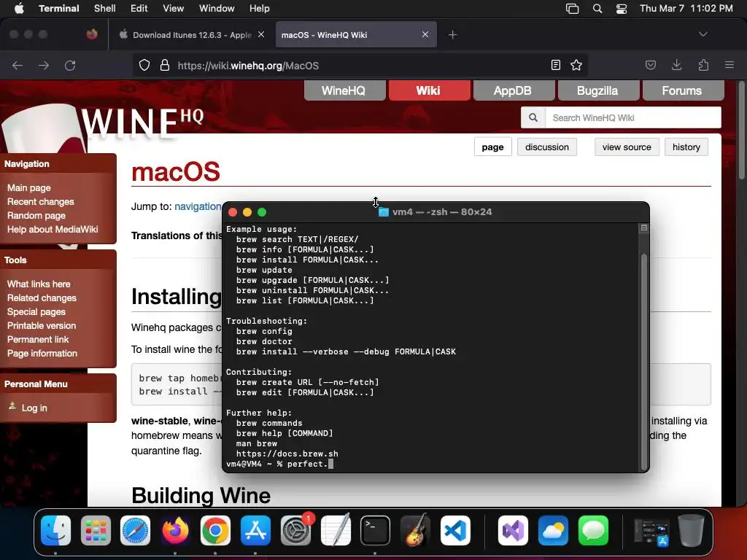Viewport: 747px width, 560px height.
Task: Jump to navigation link
Action: point(198,206)
